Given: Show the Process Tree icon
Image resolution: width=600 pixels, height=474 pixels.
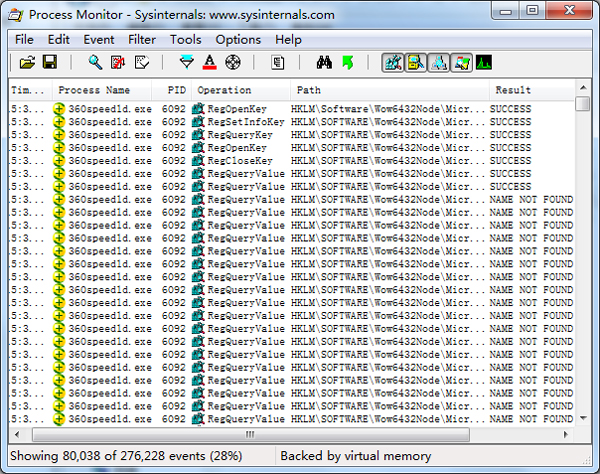Looking at the screenshot, I should tap(278, 62).
